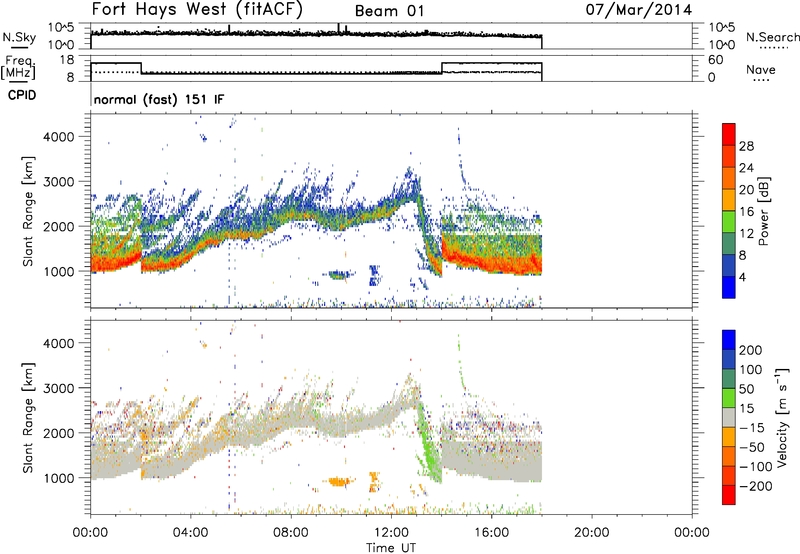Click '4000' on the power plot range axis

[59, 137]
